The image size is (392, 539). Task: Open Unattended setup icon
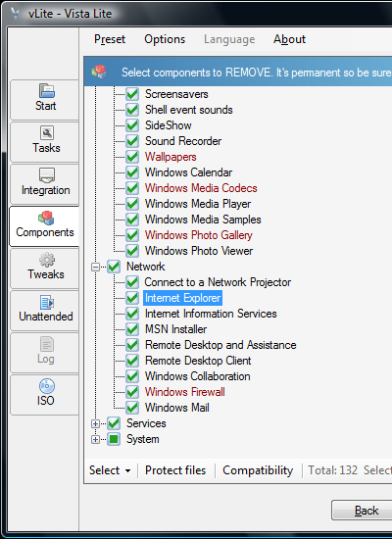point(47,303)
